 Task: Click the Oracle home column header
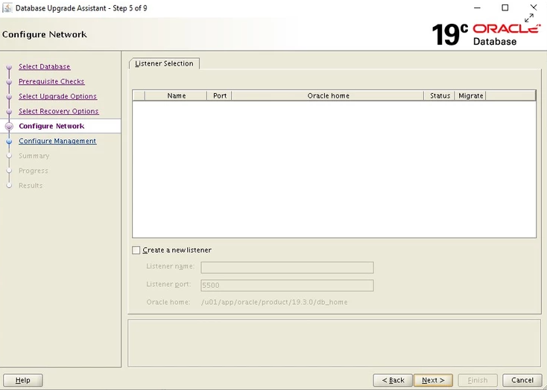coord(328,95)
